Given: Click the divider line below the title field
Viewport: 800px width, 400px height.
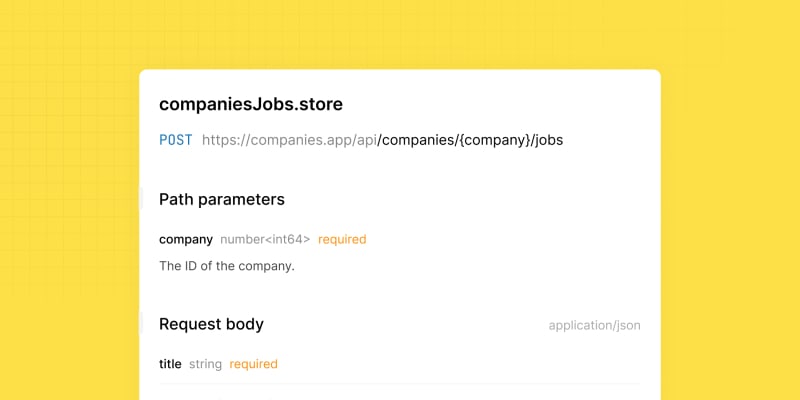Looking at the screenshot, I should [x=400, y=384].
